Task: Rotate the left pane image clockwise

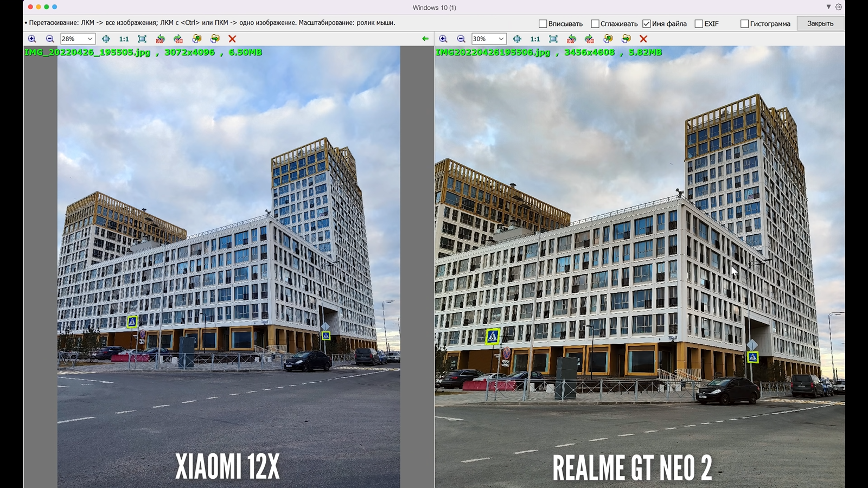Action: tap(178, 39)
